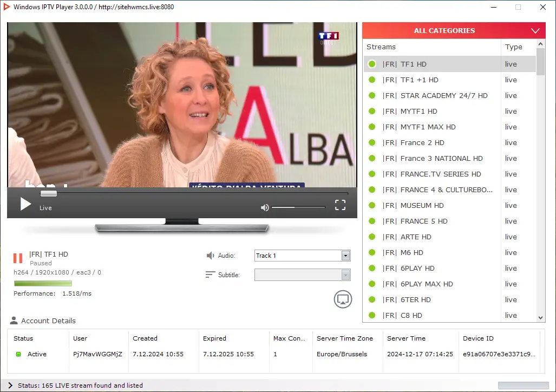Image resolution: width=556 pixels, height=392 pixels.
Task: Click the username Pj7MavWGGMjZ cell
Action: pyautogui.click(x=97, y=354)
